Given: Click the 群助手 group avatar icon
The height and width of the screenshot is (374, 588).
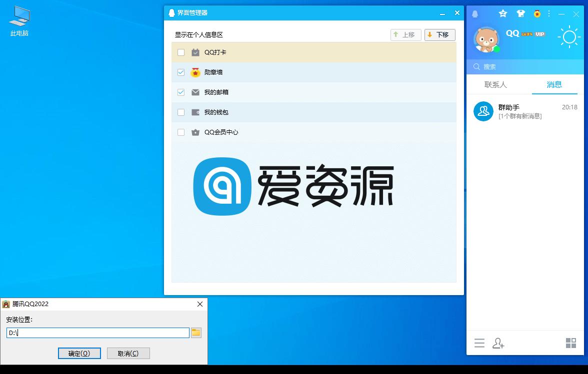Looking at the screenshot, I should coord(483,111).
